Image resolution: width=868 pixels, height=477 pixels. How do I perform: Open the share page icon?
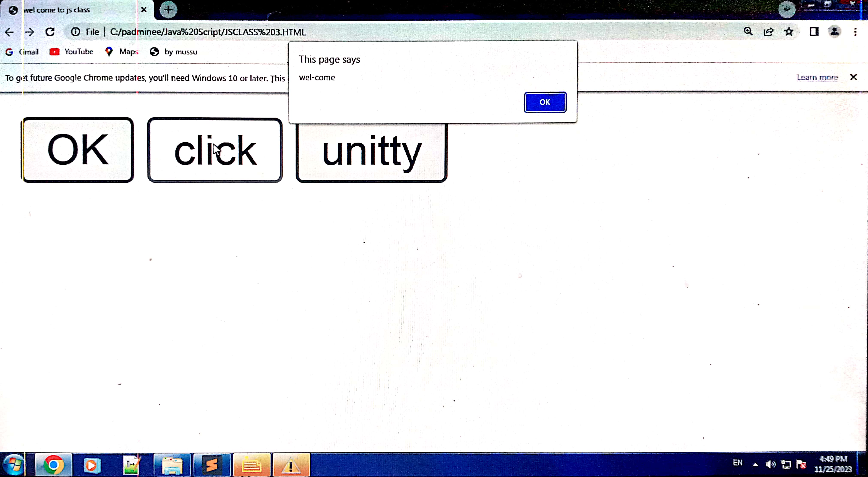pyautogui.click(x=769, y=32)
